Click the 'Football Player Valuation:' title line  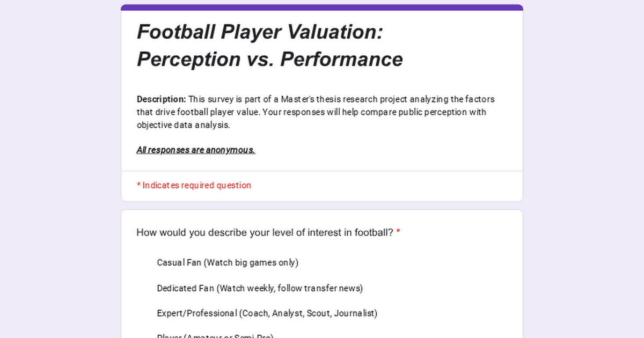pos(260,32)
